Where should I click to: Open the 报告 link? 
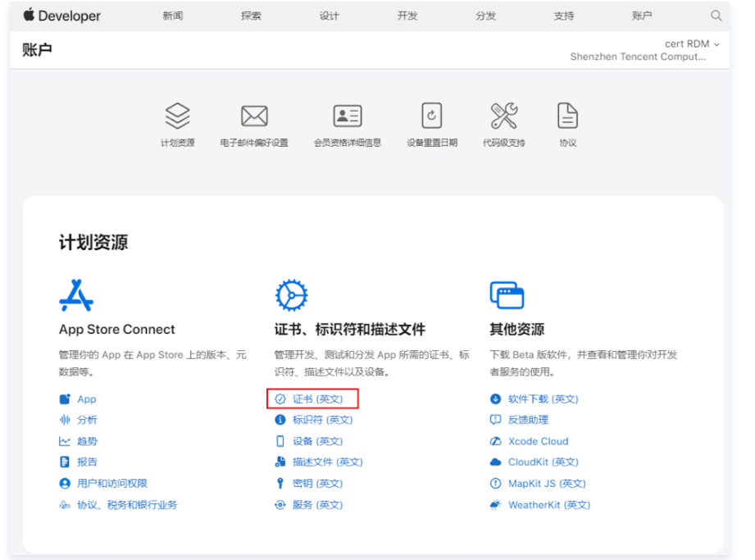coord(87,462)
